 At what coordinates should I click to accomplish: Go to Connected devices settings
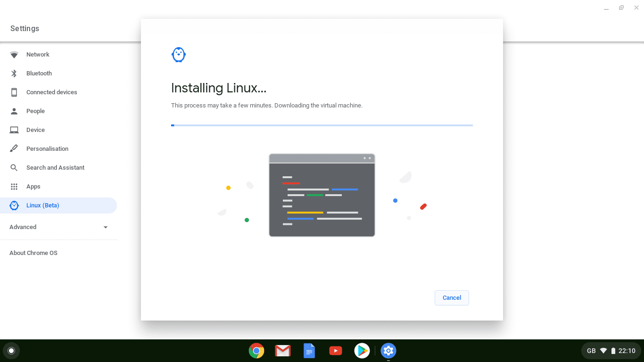pyautogui.click(x=58, y=92)
